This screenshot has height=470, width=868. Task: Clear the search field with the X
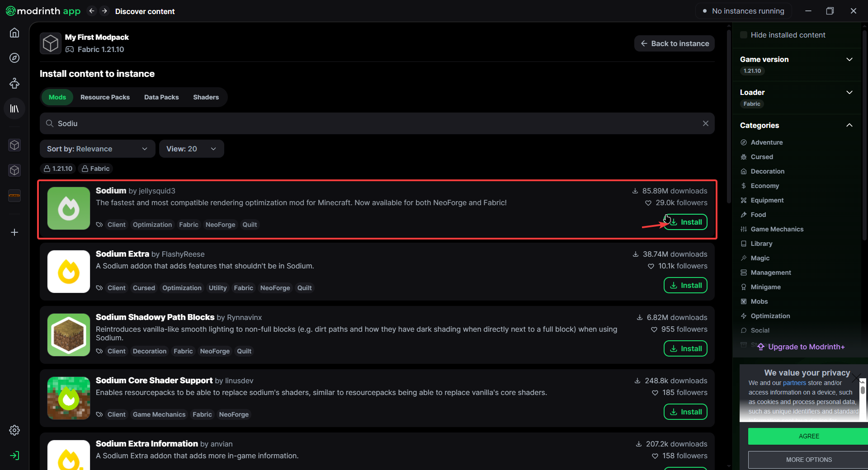[x=706, y=123]
